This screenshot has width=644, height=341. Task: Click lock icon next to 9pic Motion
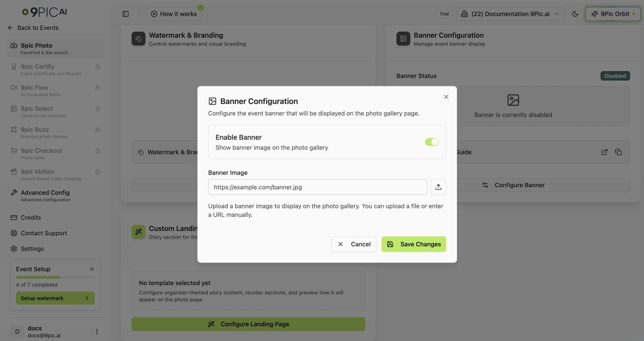tap(98, 172)
